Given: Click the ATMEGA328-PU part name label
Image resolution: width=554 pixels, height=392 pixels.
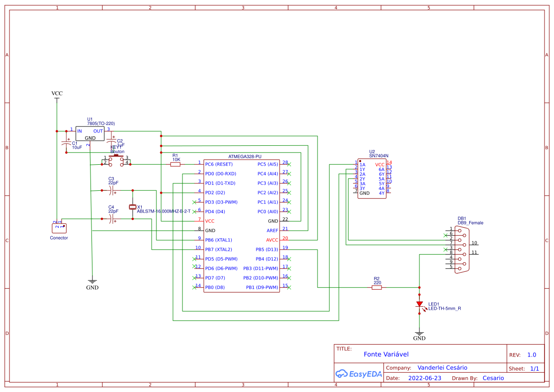Looking at the screenshot, I should tap(245, 156).
